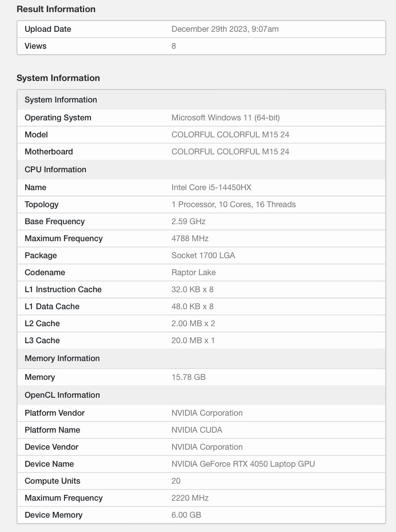This screenshot has width=396, height=532.
Task: Click the Topology value with cores and threads
Action: click(x=233, y=204)
